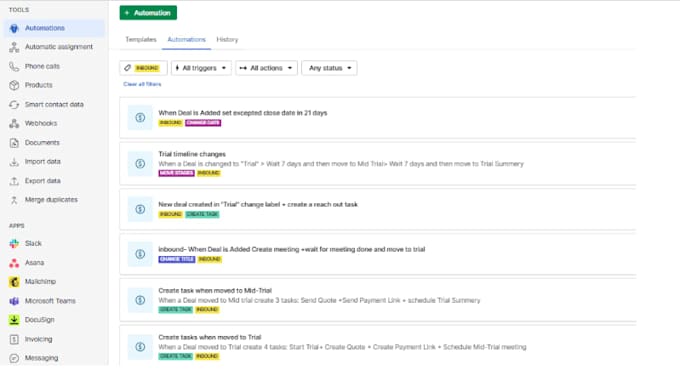Click the 'When a Deal moved to Mid trial create 3 tasks' description
The height and width of the screenshot is (375, 680).
(320, 300)
